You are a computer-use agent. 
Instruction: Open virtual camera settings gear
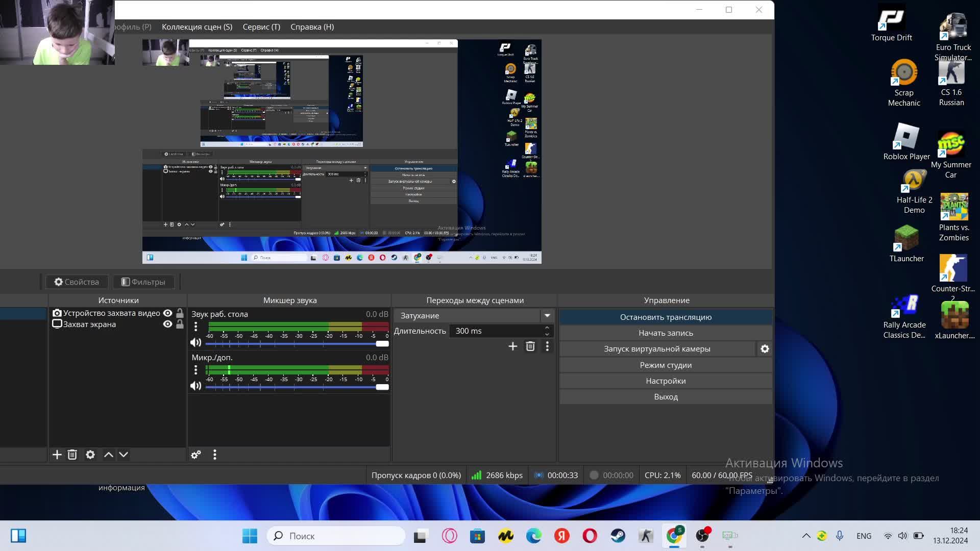click(765, 349)
